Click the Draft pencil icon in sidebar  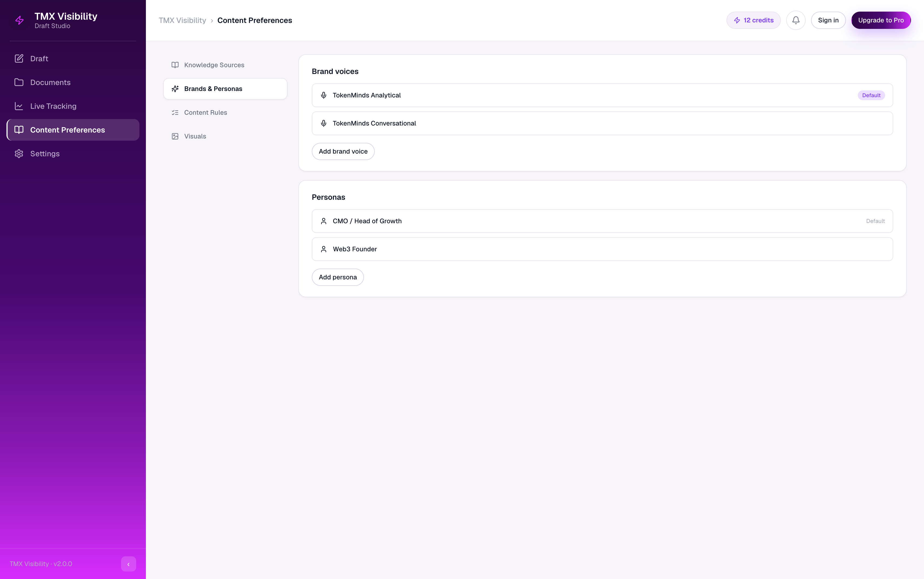(19, 59)
